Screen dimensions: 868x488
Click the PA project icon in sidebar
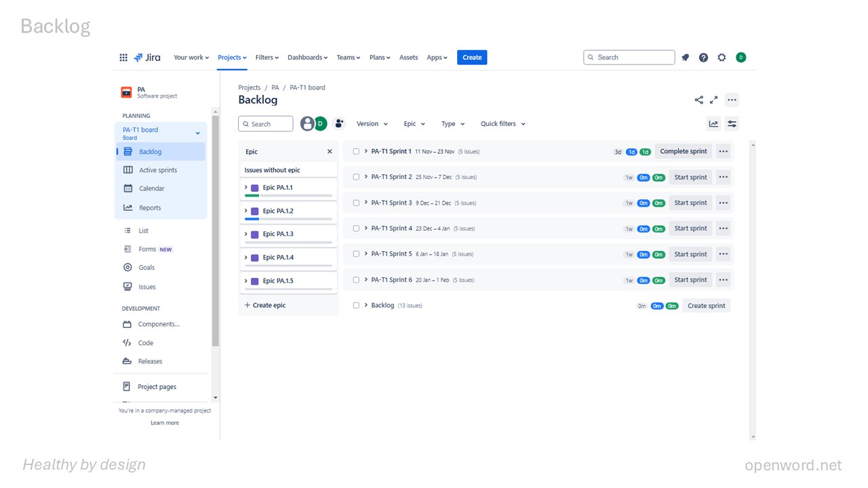tap(126, 92)
